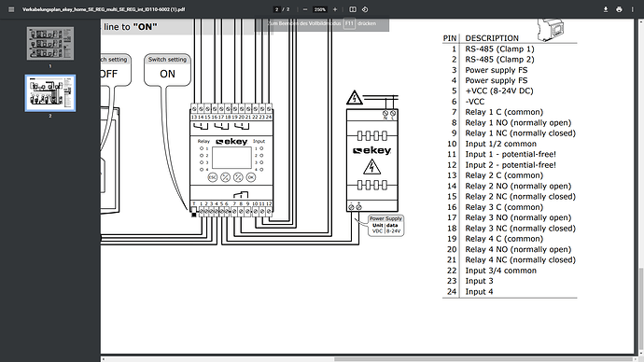Click the "Switch setting ON" callout
Image resolution: width=644 pixels, height=362 pixels.
coord(167,69)
